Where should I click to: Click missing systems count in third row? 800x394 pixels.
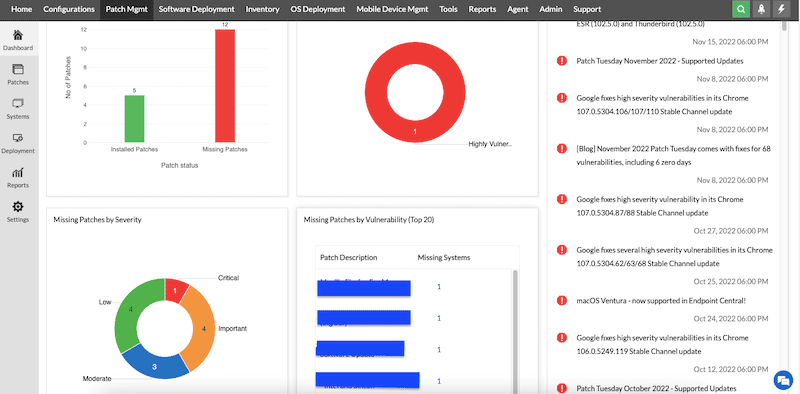click(439, 350)
